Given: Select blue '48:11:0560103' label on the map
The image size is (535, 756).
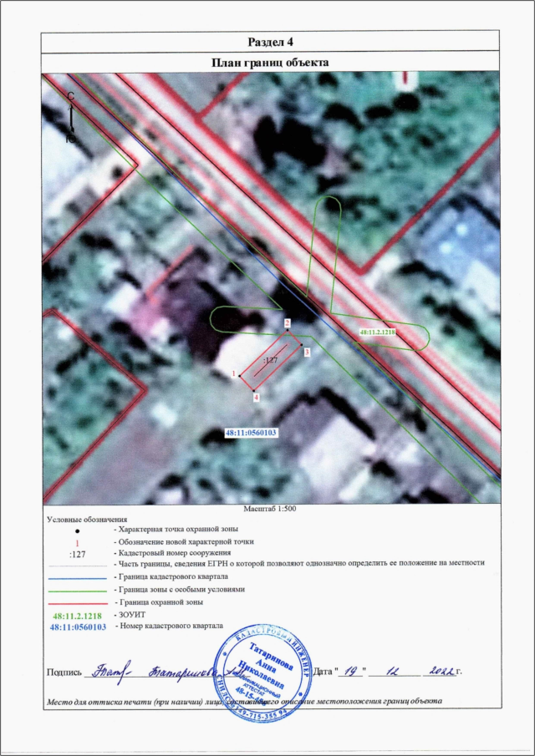Looking at the screenshot, I should click(251, 433).
